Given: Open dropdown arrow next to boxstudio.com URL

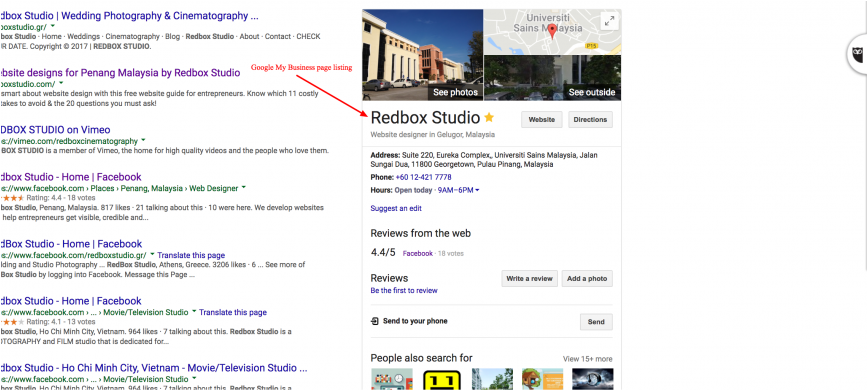Looking at the screenshot, I should click(x=61, y=84).
